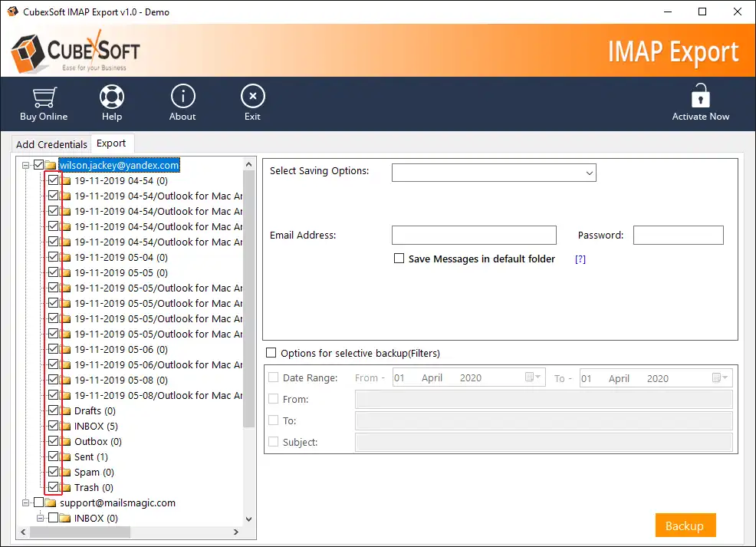Click into the Email Address field
The height and width of the screenshot is (547, 756).
coord(474,236)
